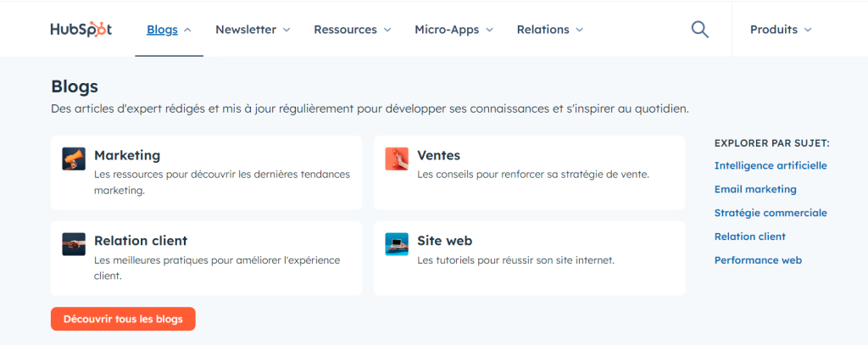This screenshot has height=345, width=868.
Task: Open the Performance web topic link
Action: [758, 260]
